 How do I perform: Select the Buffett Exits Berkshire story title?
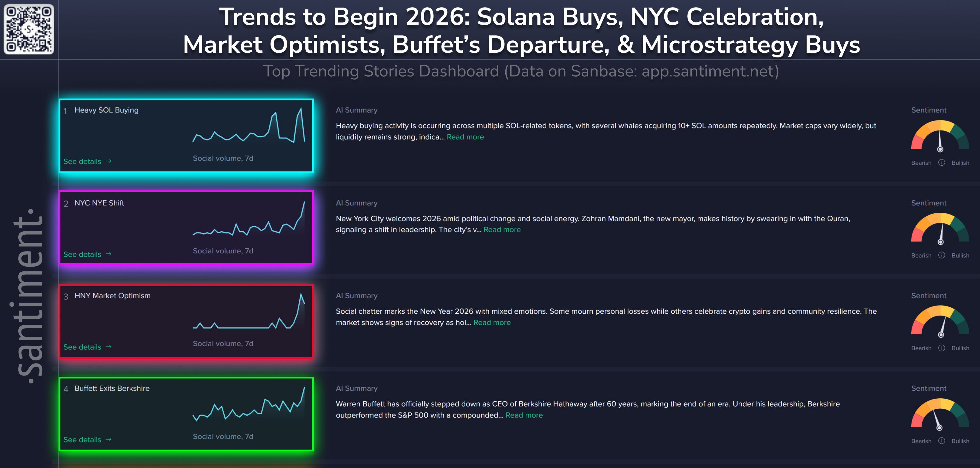click(112, 388)
